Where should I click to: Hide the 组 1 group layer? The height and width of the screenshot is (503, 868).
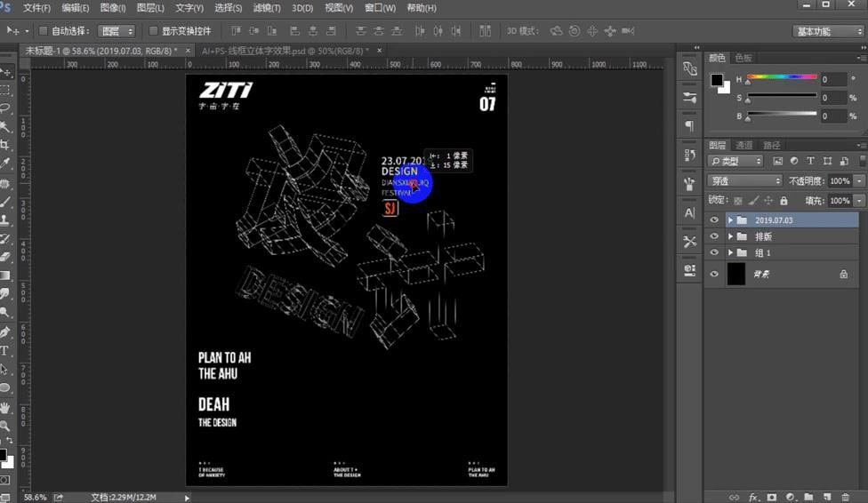pyautogui.click(x=714, y=252)
